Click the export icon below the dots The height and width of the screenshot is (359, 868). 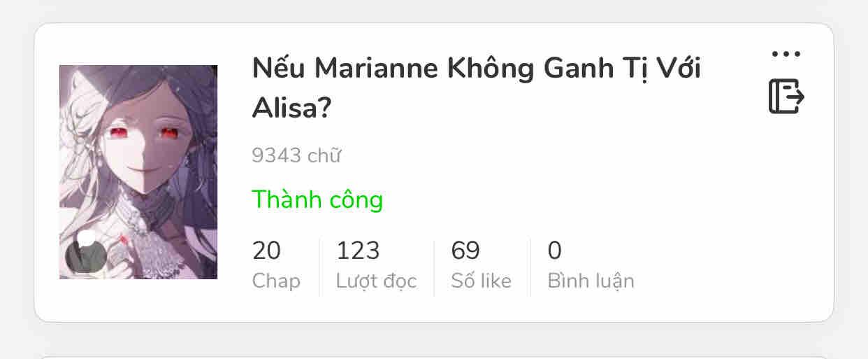click(x=786, y=96)
